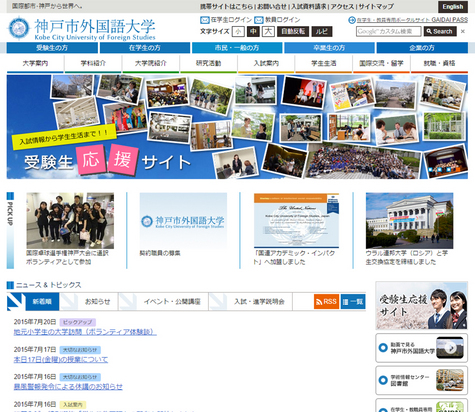Click the 在学生ログイン mail icon
This screenshot has height=412, width=475.
point(205,20)
